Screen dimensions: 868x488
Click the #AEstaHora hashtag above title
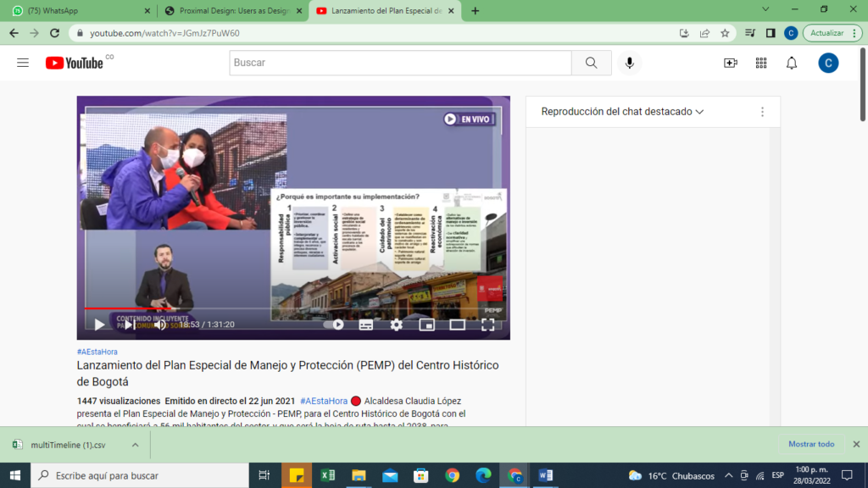click(97, 352)
